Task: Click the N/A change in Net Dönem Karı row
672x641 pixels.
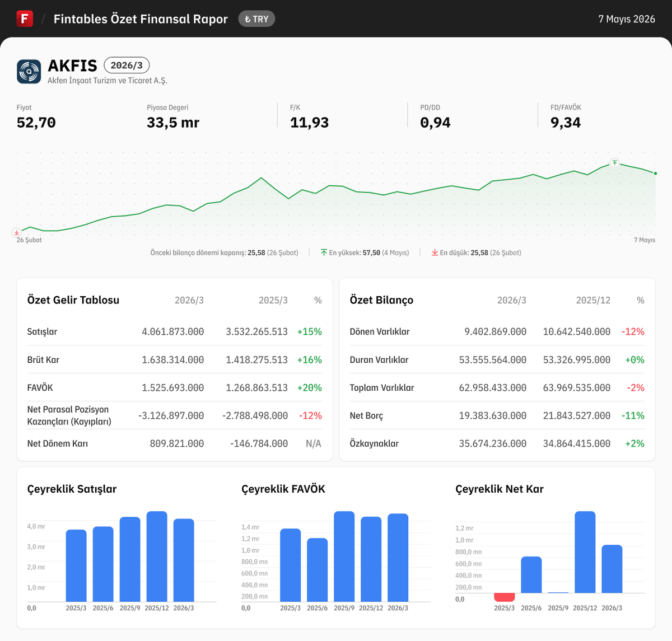Action: [x=314, y=443]
